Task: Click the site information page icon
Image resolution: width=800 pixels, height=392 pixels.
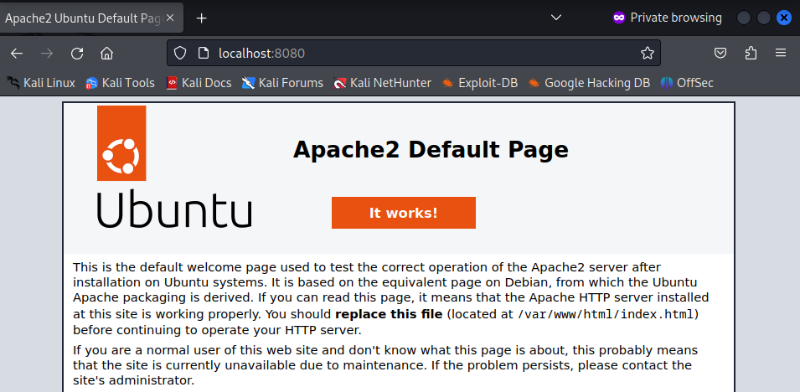Action: point(203,53)
